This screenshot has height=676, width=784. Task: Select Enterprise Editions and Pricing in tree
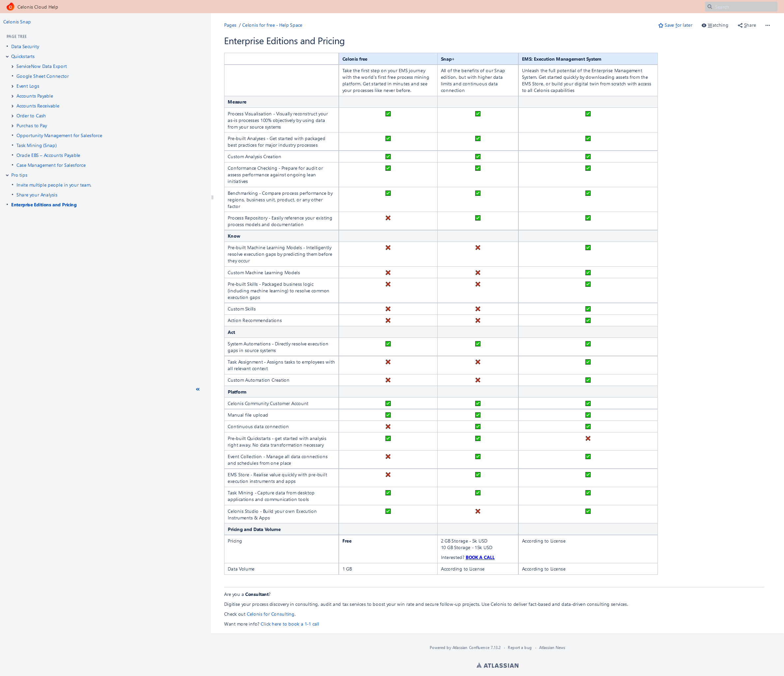[44, 205]
